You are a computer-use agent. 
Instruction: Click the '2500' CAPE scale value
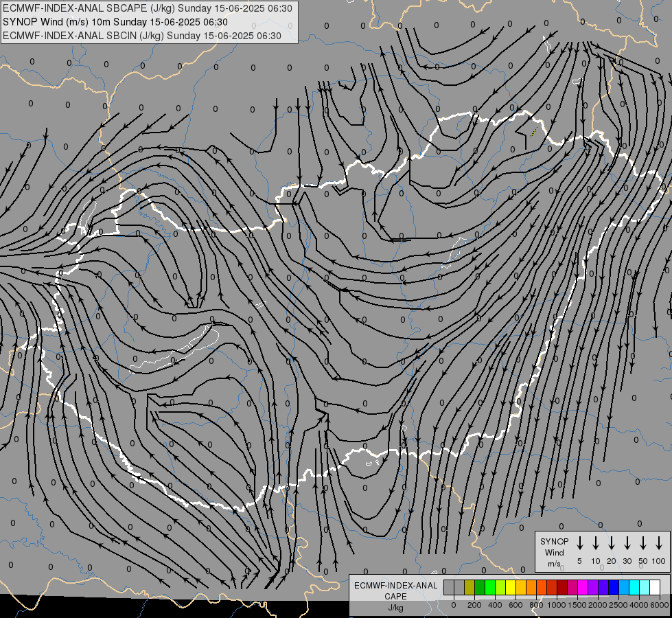(x=618, y=605)
